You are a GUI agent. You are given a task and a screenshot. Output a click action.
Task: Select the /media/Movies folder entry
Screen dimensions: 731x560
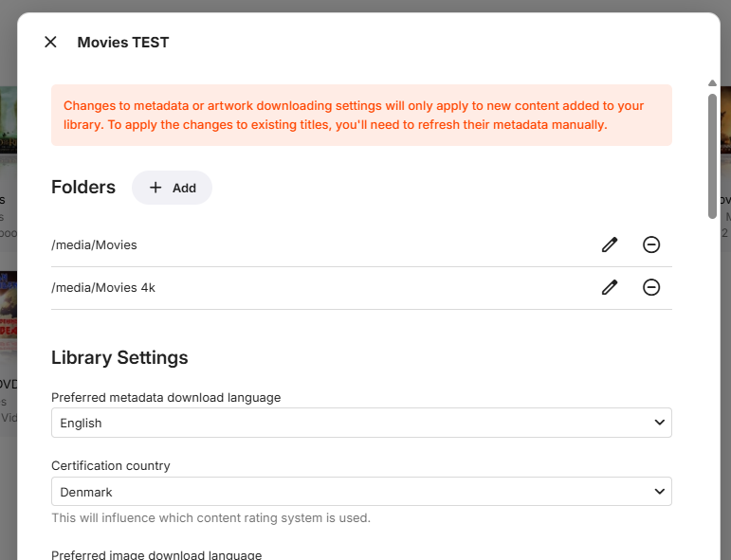click(x=95, y=244)
